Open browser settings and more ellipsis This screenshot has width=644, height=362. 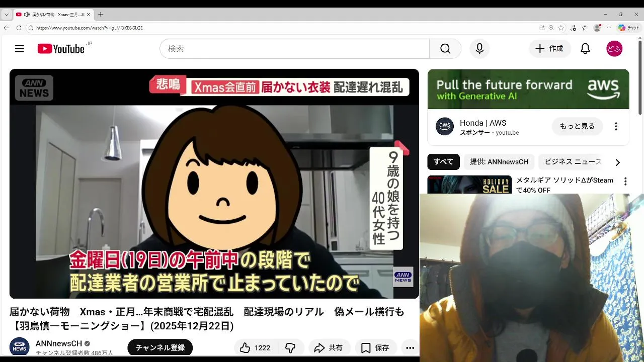click(609, 28)
